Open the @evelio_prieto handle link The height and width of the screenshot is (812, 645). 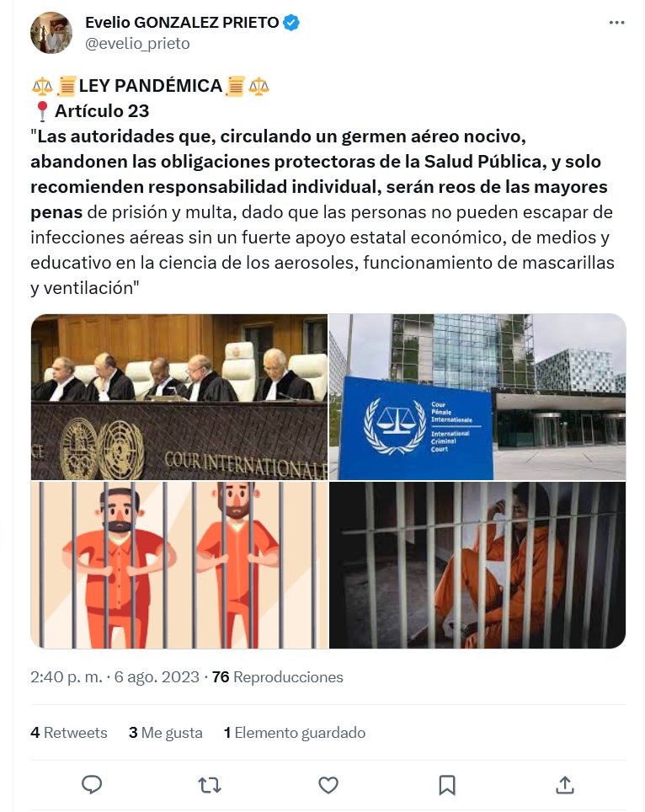[137, 44]
